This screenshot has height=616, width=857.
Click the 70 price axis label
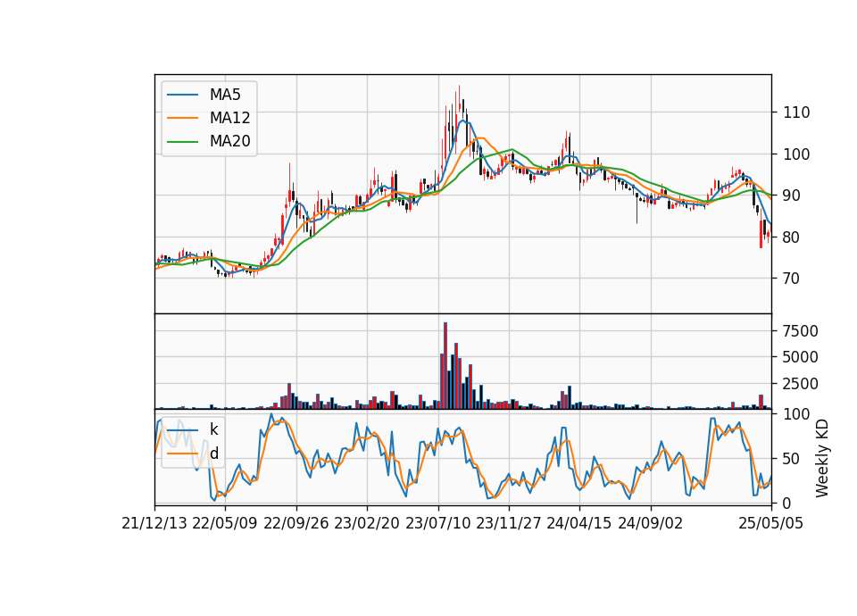[792, 279]
